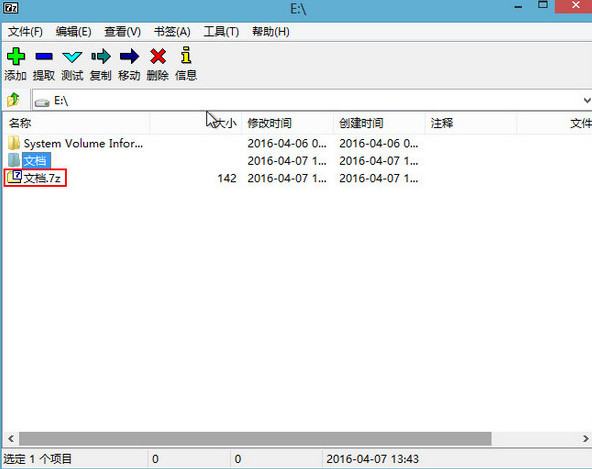Expand the address path dropdown
This screenshot has width=592, height=469.
(x=586, y=100)
